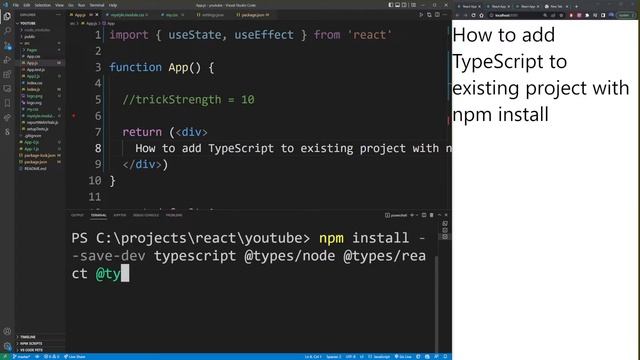The height and width of the screenshot is (360, 640).
Task: Expand the node_modules folder
Action: [x=40, y=30]
